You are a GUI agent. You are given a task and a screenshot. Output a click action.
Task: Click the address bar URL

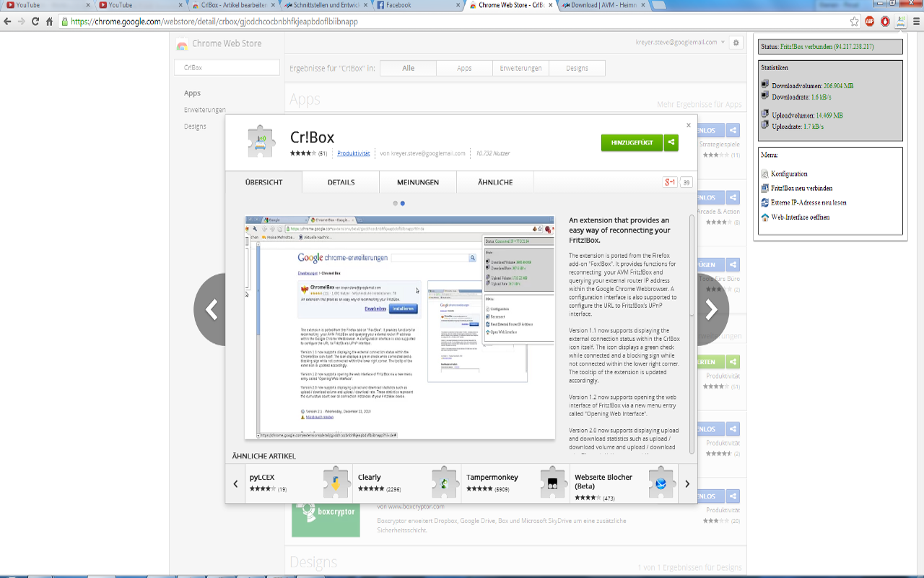(x=214, y=22)
